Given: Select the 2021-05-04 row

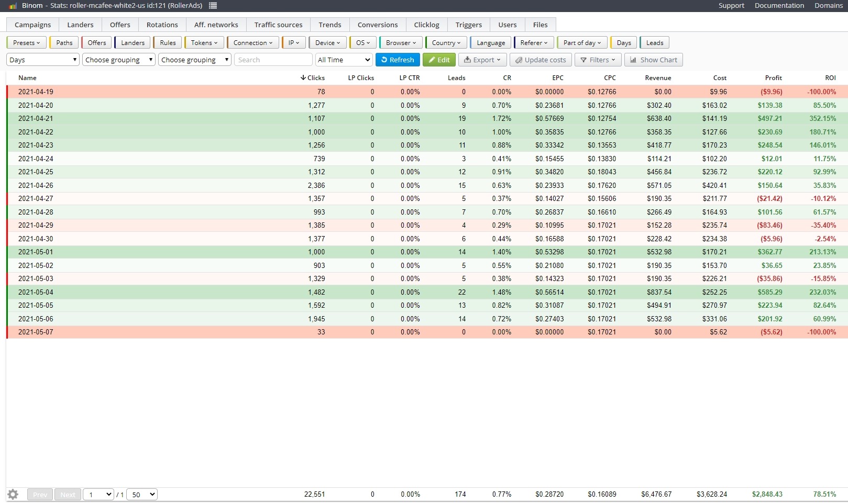Looking at the screenshot, I should click(427, 292).
